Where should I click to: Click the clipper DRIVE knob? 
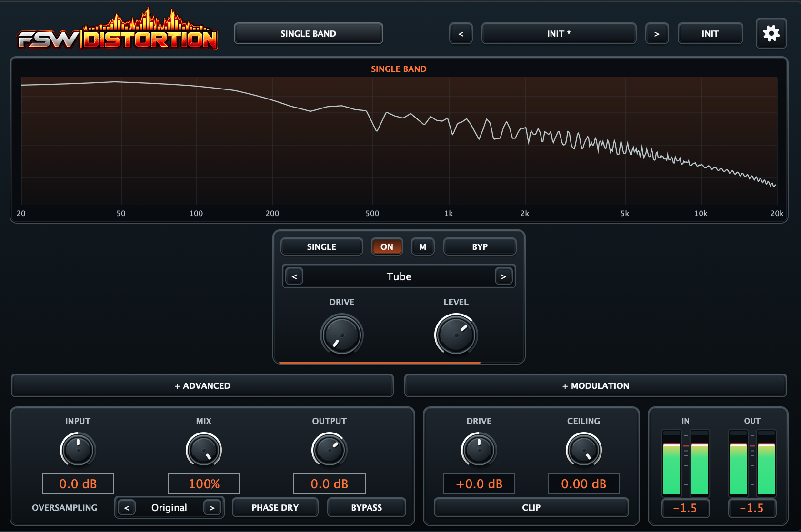(479, 450)
